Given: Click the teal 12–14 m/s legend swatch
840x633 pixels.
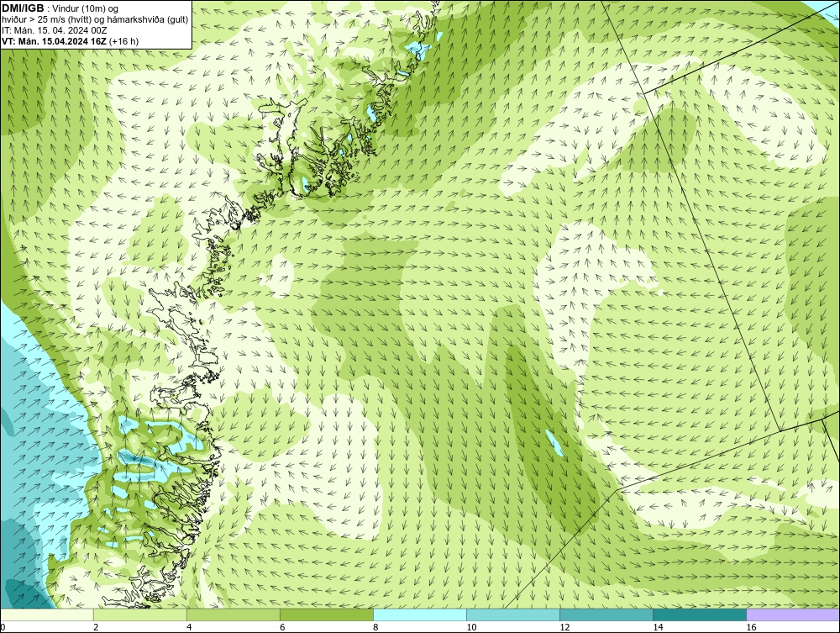Looking at the screenshot, I should [606, 615].
